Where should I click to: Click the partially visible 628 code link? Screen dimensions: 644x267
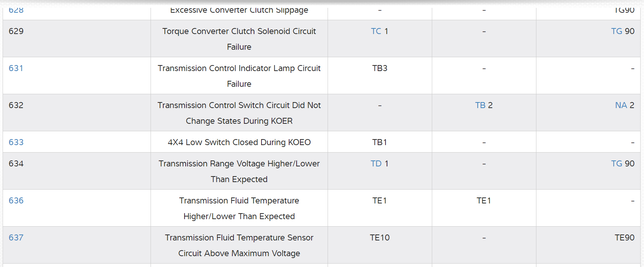pos(16,10)
